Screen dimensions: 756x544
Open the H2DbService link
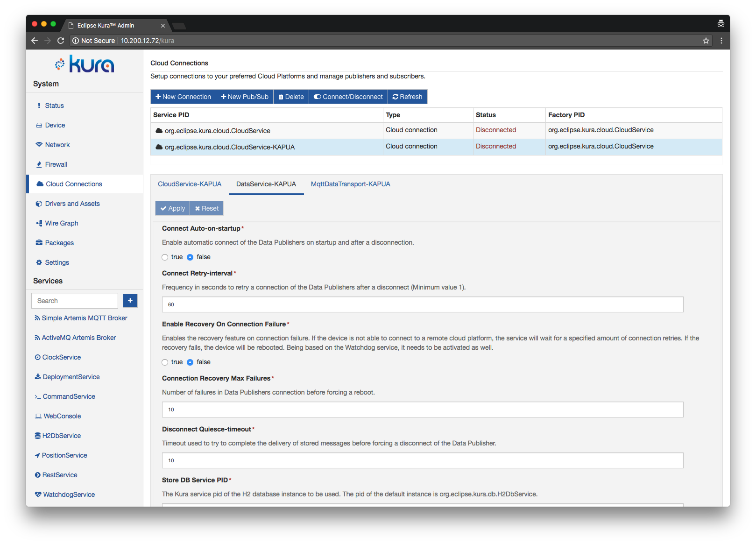click(x=62, y=436)
